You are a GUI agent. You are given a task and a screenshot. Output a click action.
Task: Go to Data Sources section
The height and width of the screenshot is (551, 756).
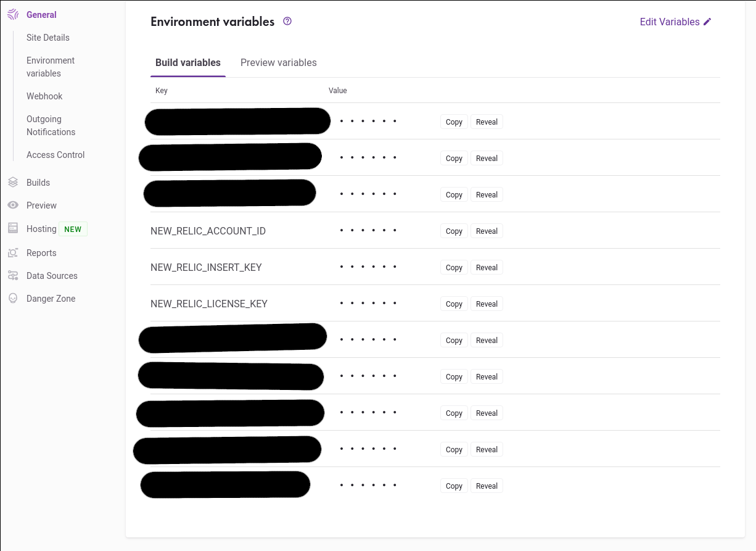(52, 276)
